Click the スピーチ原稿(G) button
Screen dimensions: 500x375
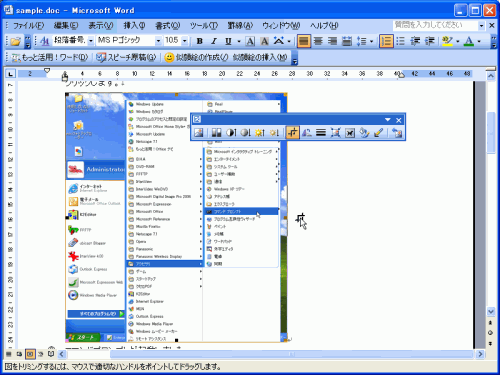tap(126, 57)
